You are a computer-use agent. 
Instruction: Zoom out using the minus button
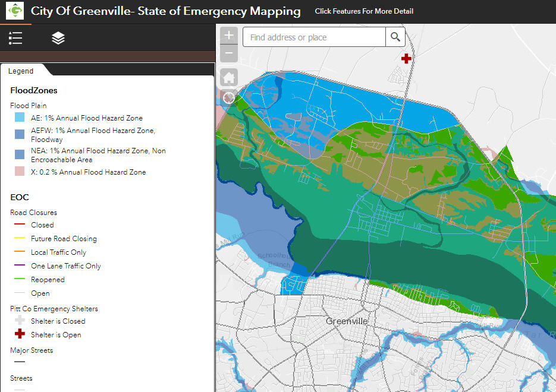228,53
